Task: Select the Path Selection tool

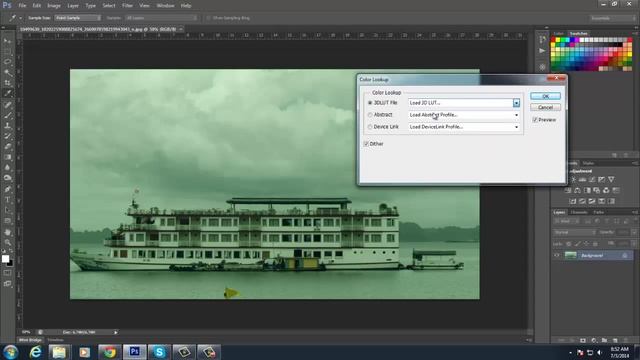Action: [x=7, y=211]
